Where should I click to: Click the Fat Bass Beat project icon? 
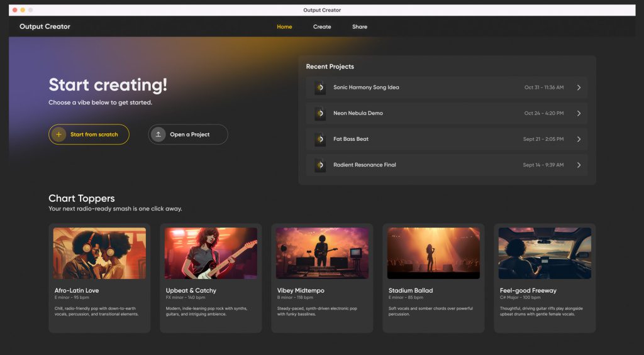click(320, 139)
